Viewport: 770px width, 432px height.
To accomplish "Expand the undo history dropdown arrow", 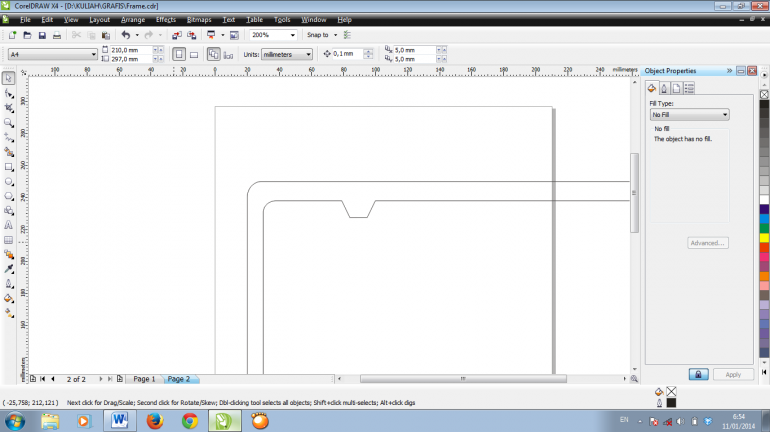I will (137, 35).
